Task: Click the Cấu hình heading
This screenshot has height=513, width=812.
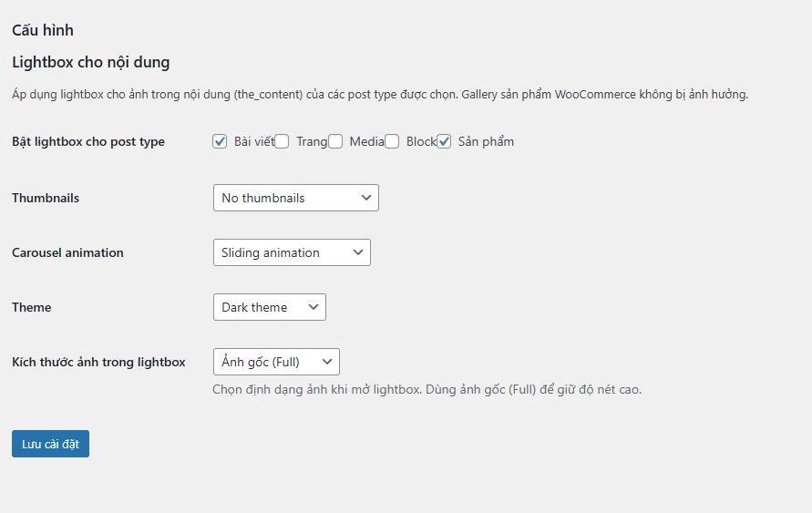Action: [x=43, y=30]
